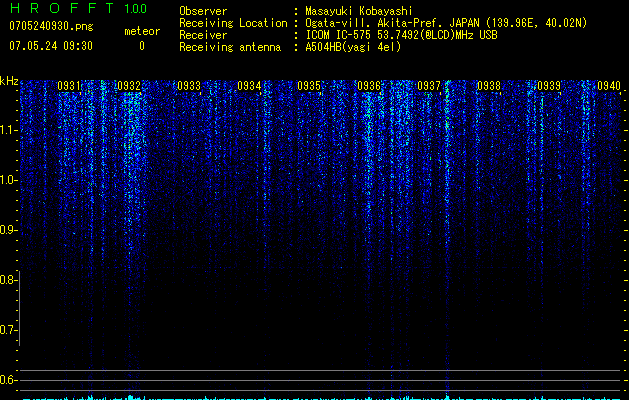
Task: Click the Receiving Location label
Action: [233, 23]
